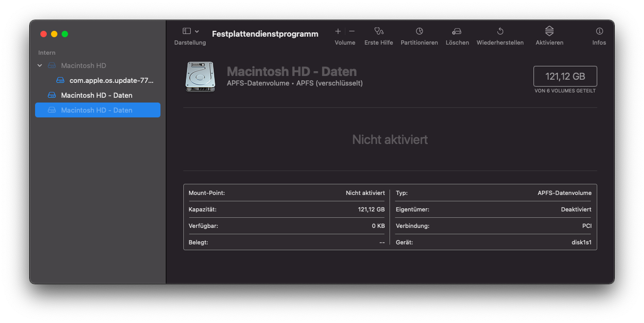This screenshot has height=323, width=644.
Task: Open the Partitionieren pie icon
Action: pyautogui.click(x=419, y=31)
